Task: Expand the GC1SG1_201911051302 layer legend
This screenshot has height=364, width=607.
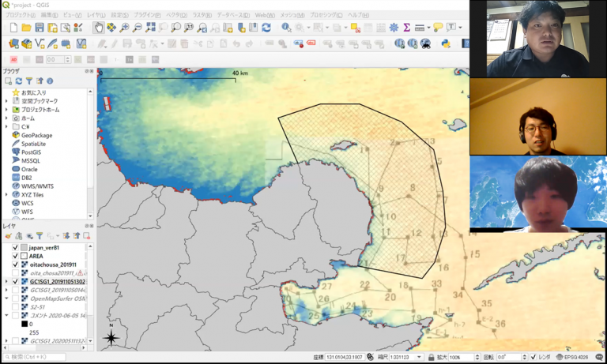Action: coord(6,282)
